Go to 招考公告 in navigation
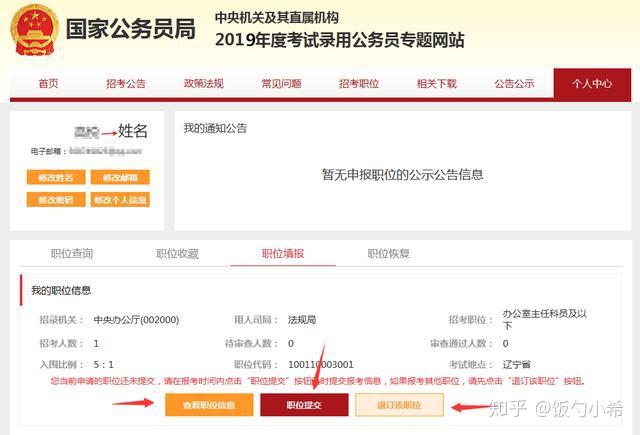Viewport: 640px width, 435px height. pyautogui.click(x=126, y=84)
